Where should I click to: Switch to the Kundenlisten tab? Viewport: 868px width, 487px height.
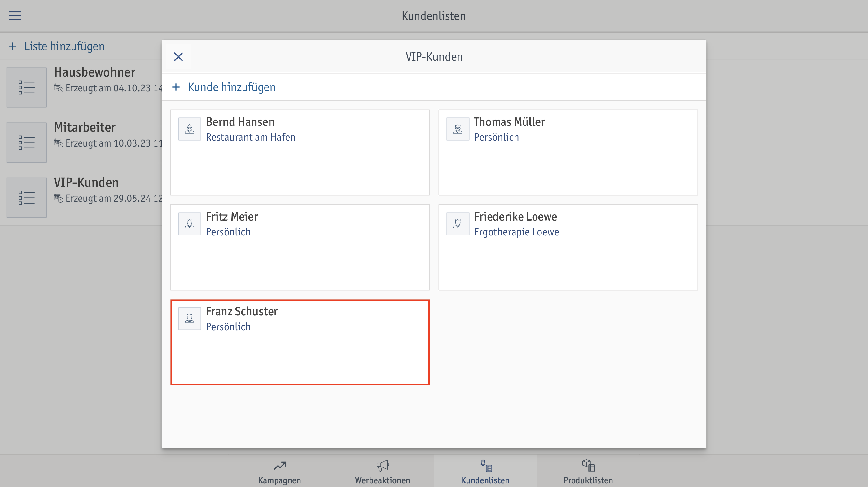tap(485, 472)
